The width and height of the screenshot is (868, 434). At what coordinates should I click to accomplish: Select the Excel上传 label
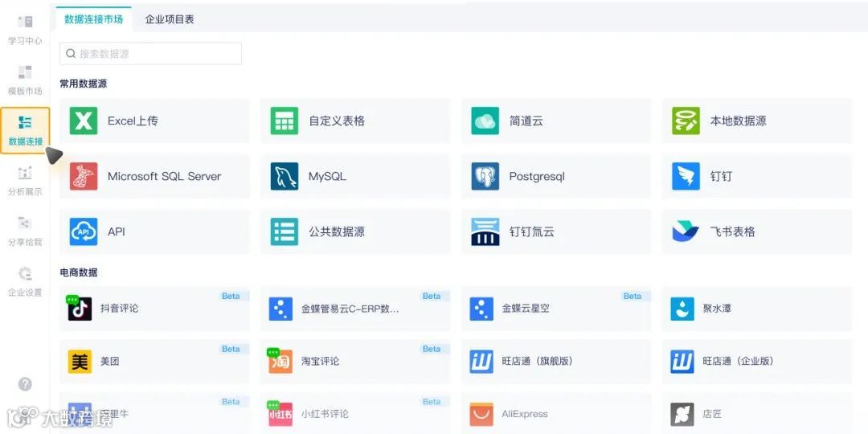point(133,121)
